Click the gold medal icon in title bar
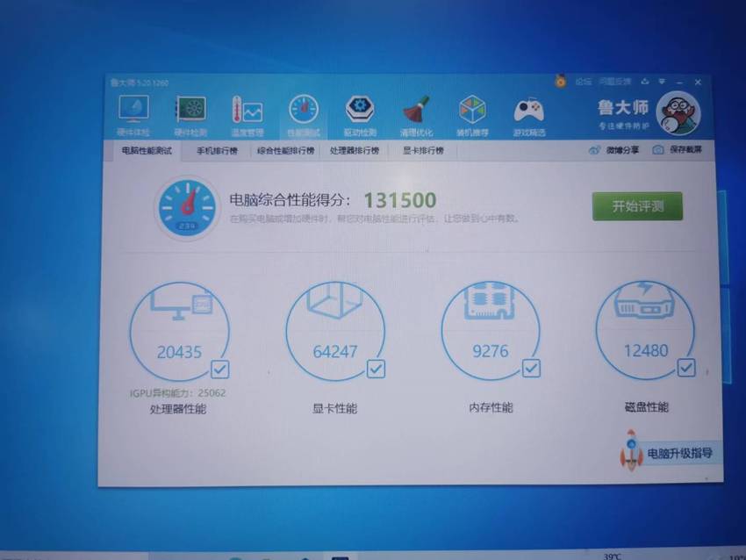 tap(561, 82)
